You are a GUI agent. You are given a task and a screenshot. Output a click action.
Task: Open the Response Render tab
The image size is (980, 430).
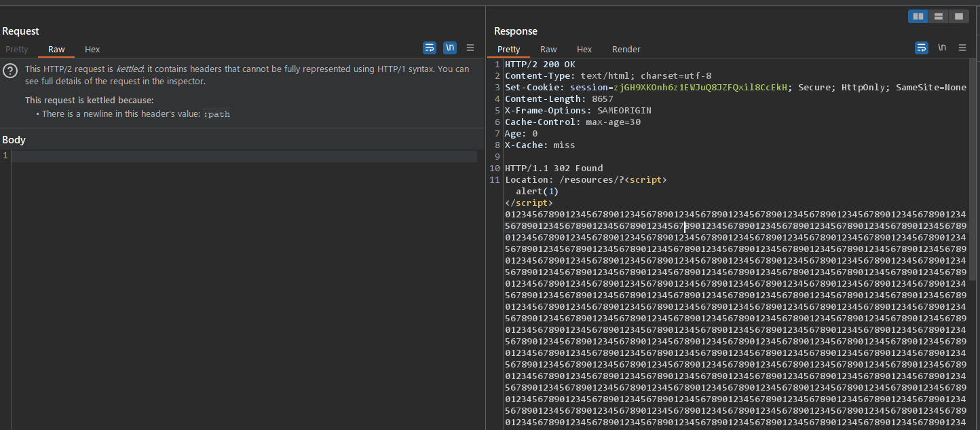pyautogui.click(x=626, y=50)
